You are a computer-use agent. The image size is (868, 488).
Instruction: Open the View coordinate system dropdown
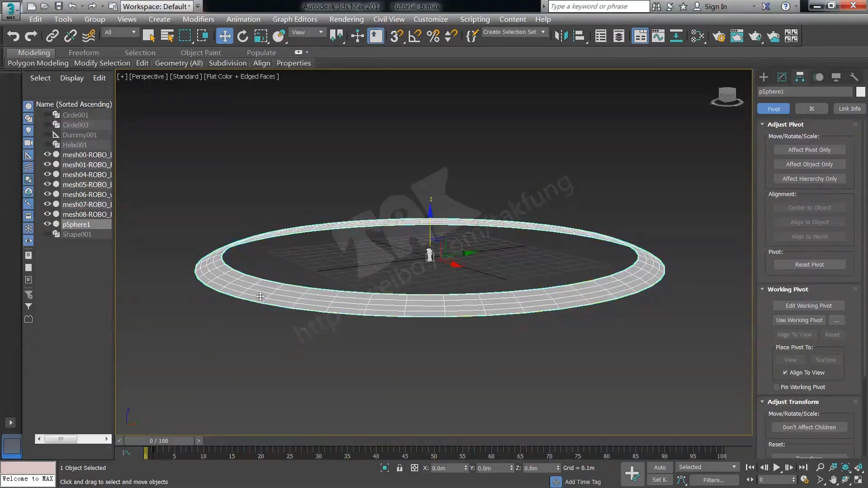307,33
